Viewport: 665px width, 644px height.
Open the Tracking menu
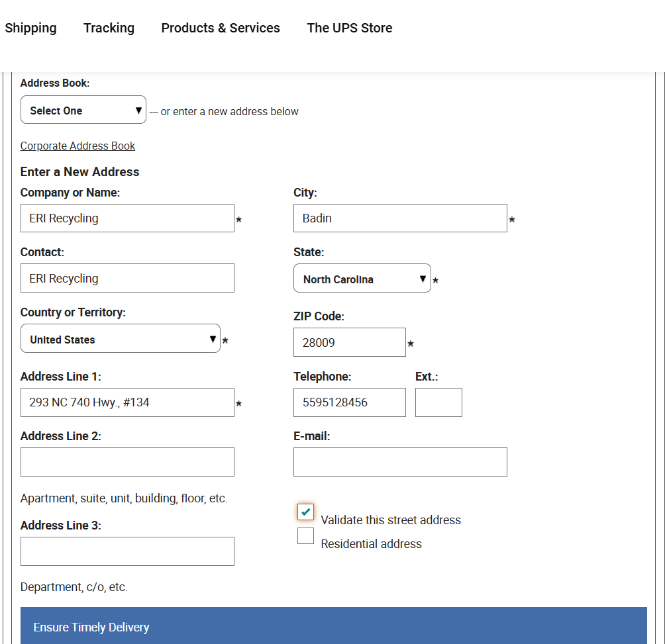click(x=109, y=28)
